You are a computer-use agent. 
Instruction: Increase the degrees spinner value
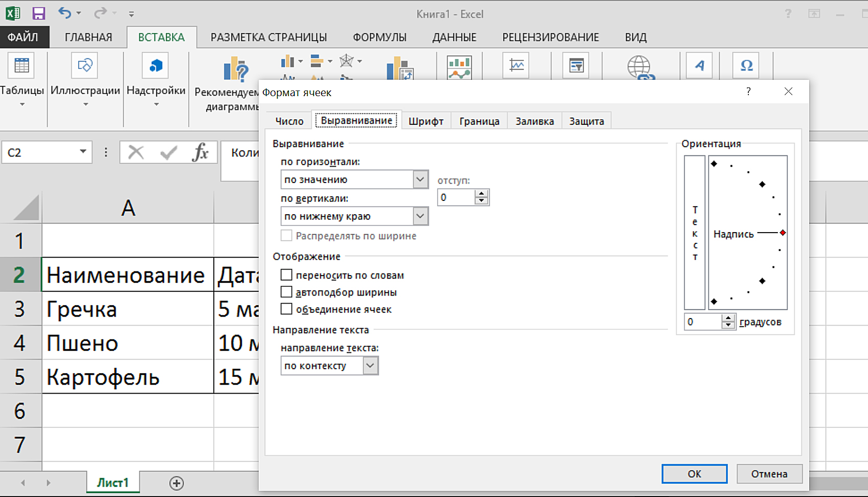point(728,318)
